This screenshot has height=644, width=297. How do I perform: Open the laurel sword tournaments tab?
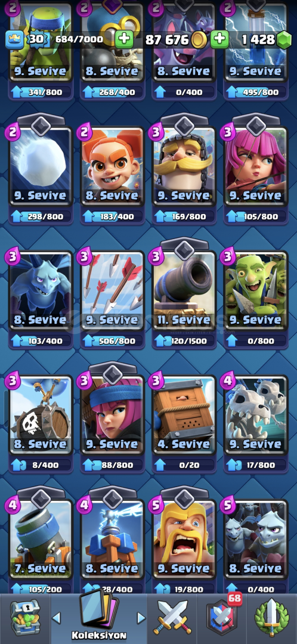click(271, 617)
